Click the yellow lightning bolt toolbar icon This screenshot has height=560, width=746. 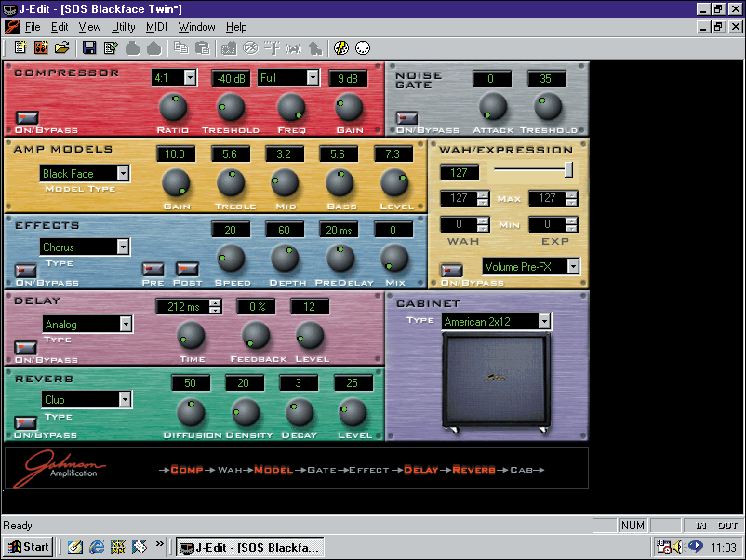341,48
